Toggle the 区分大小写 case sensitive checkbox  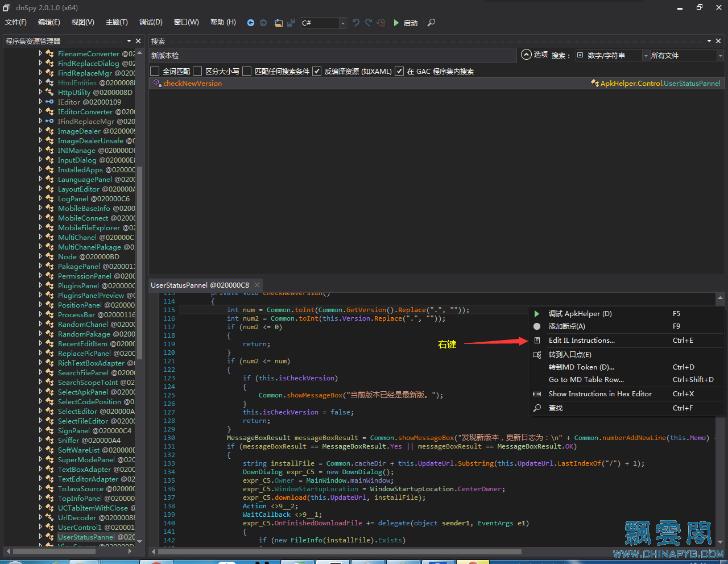tap(197, 71)
